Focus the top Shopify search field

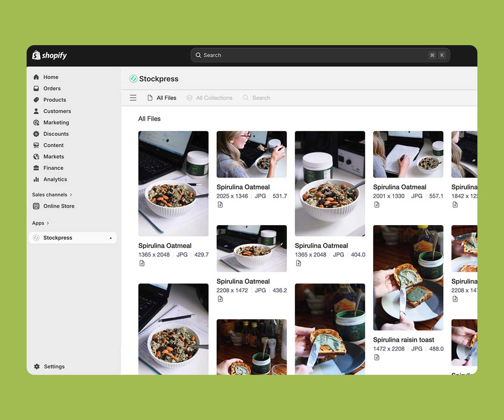tap(320, 55)
